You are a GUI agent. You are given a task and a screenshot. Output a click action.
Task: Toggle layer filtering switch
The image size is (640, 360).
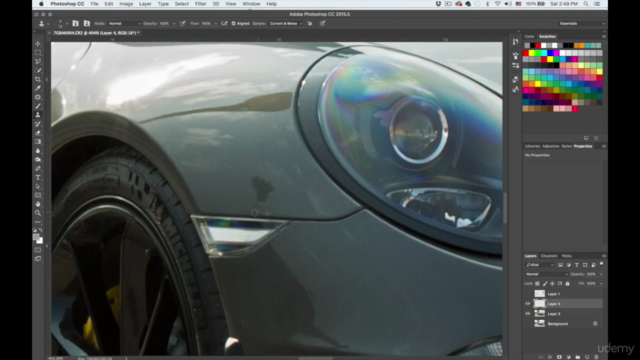pyautogui.click(x=601, y=264)
